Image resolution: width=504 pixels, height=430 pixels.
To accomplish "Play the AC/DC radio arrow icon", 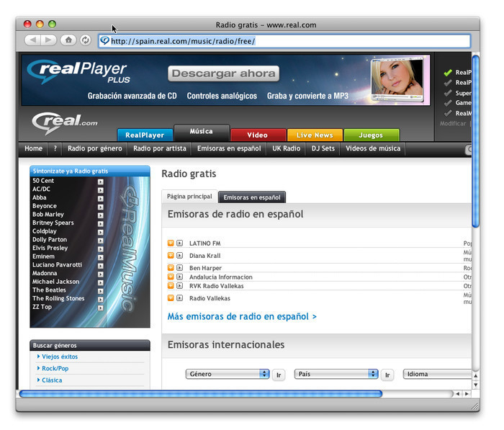I will [101, 190].
